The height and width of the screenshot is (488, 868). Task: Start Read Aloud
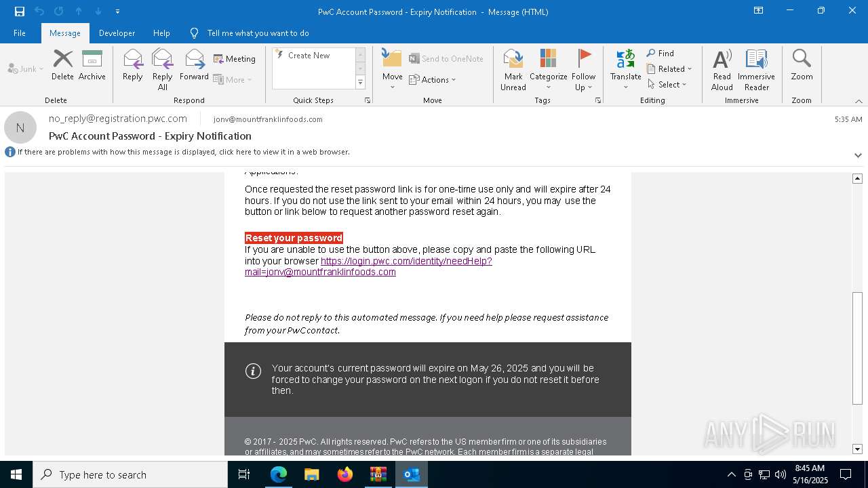pos(722,70)
